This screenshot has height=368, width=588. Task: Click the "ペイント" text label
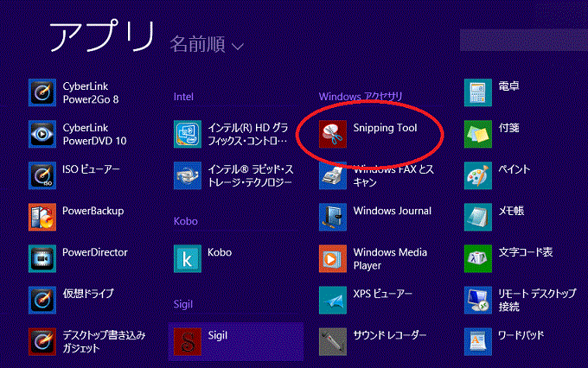[x=514, y=169]
